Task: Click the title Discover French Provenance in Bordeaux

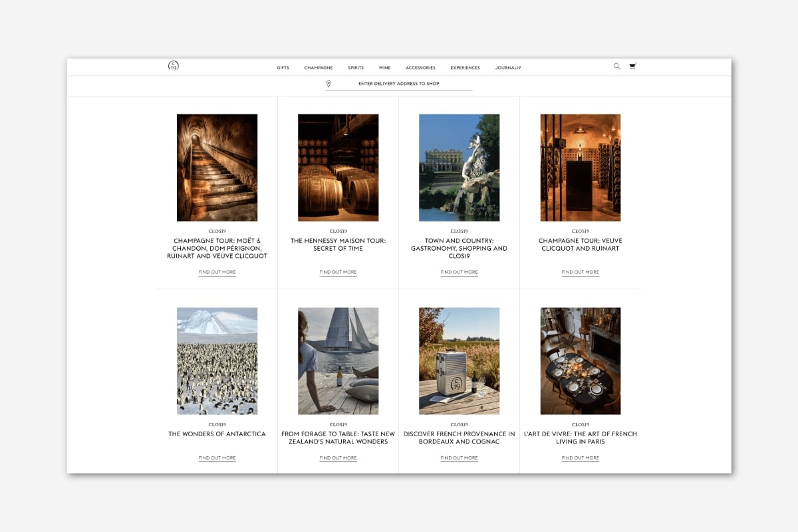Action: click(459, 438)
